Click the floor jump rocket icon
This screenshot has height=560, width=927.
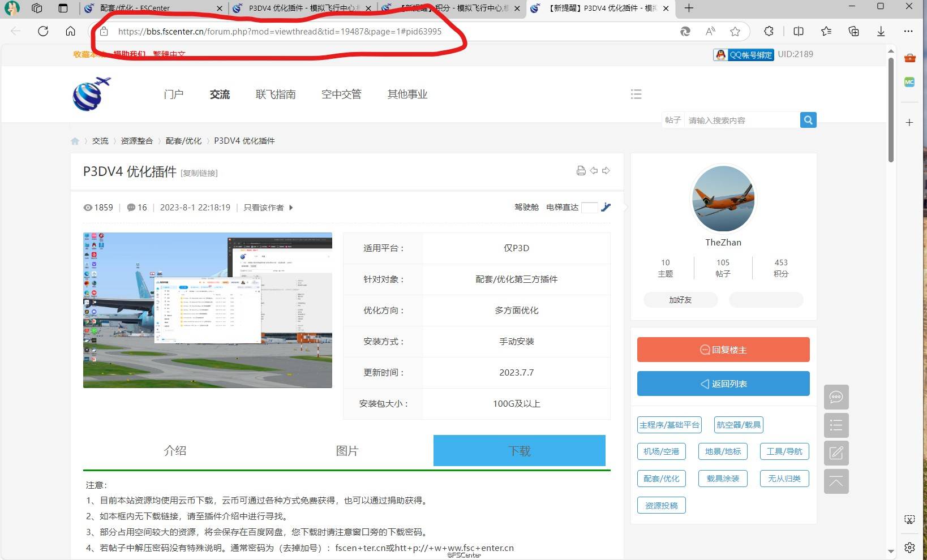coord(606,207)
